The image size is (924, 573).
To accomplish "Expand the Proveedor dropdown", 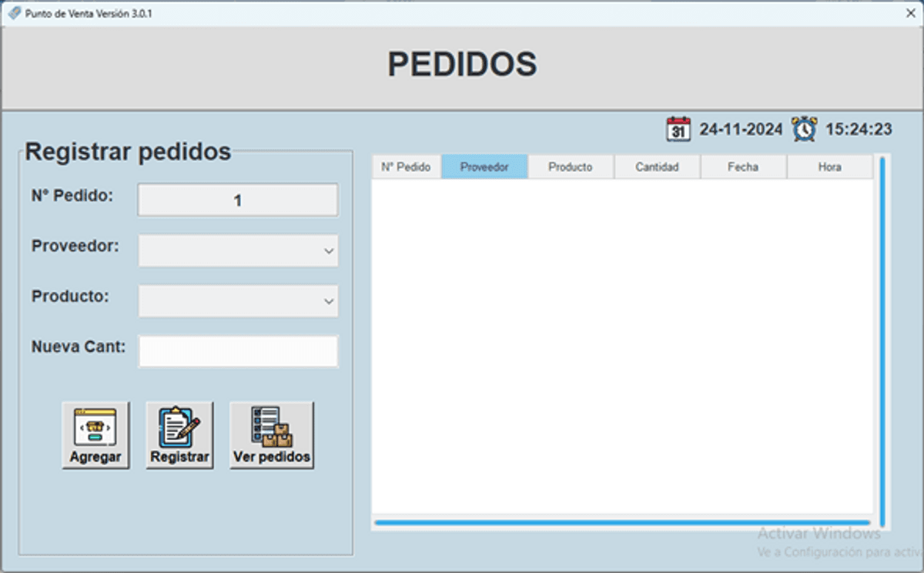I will point(329,251).
